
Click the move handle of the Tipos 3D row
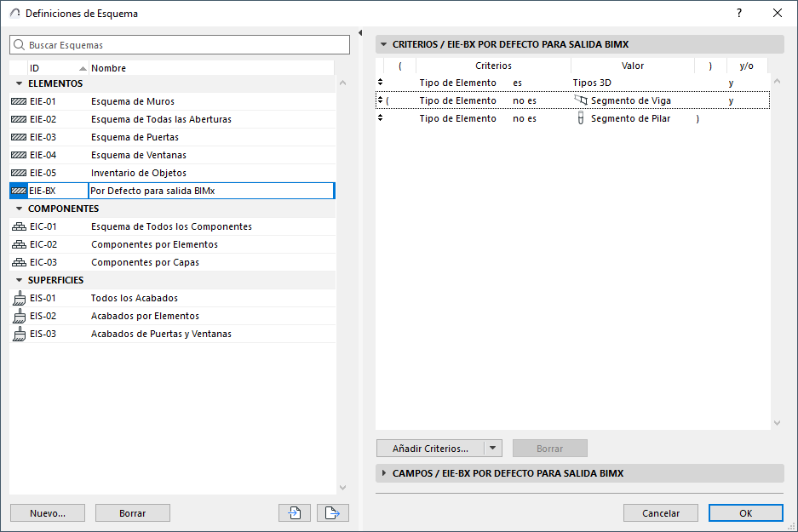[x=380, y=83]
